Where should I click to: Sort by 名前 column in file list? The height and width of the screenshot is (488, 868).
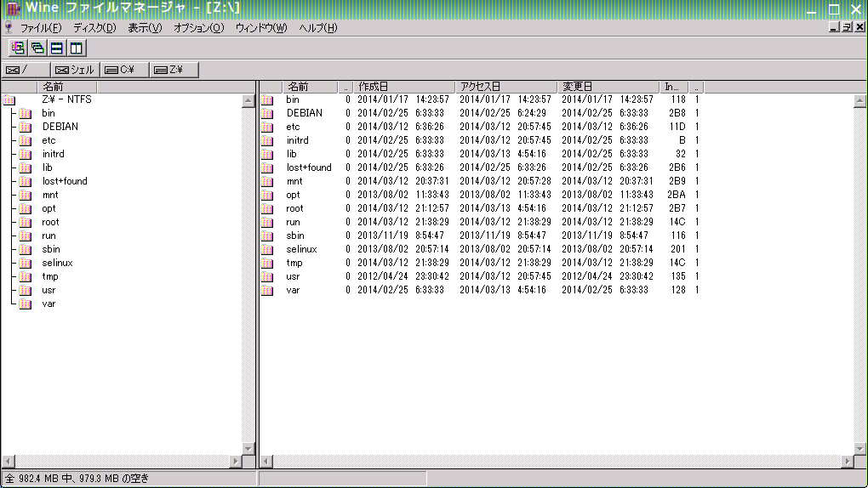(310, 87)
